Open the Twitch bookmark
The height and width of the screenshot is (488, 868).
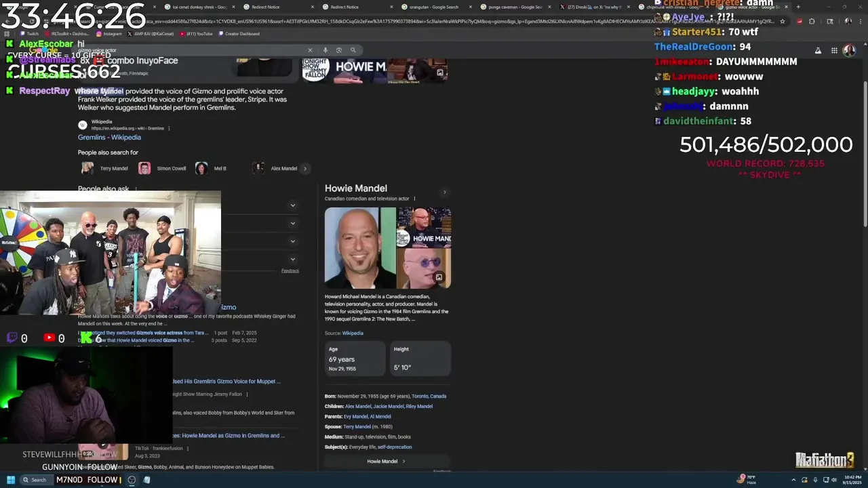[29, 33]
